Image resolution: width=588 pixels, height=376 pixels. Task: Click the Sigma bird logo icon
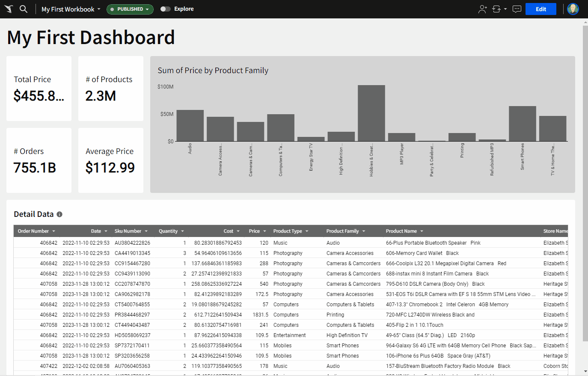coord(9,9)
